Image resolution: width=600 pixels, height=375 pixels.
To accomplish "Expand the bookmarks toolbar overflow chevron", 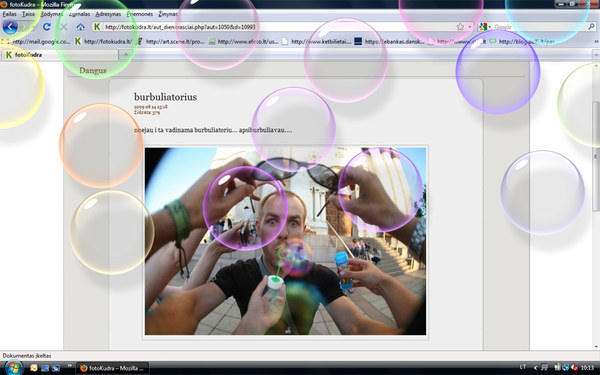I will point(596,41).
